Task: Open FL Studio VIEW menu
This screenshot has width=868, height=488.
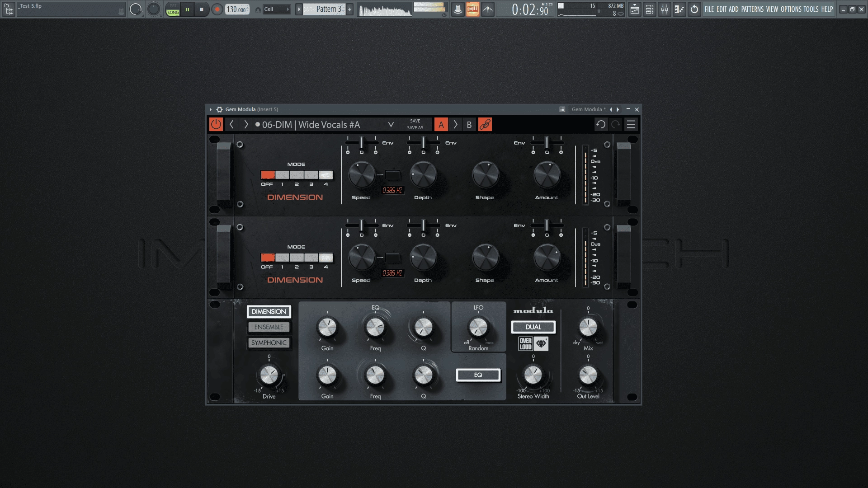Action: pyautogui.click(x=772, y=9)
